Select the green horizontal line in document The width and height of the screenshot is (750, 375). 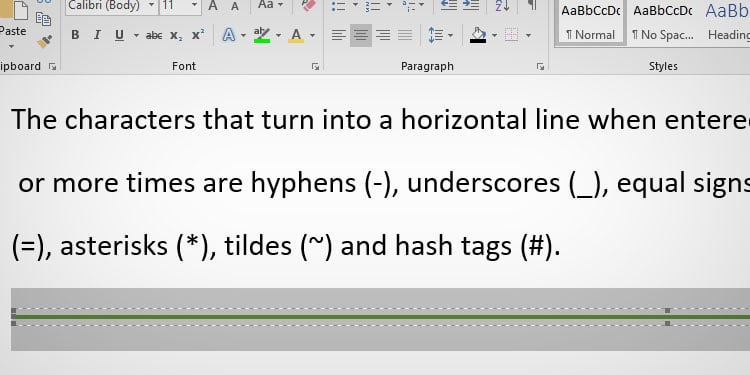tap(381, 317)
